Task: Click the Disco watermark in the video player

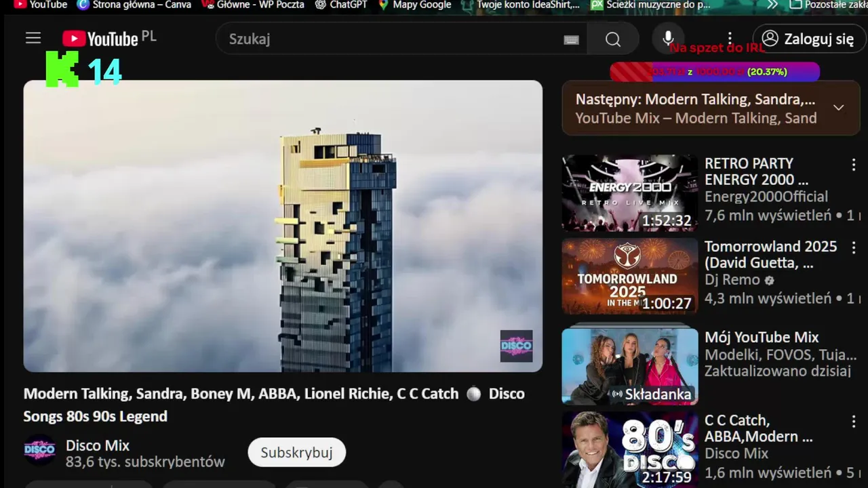Action: click(x=516, y=346)
